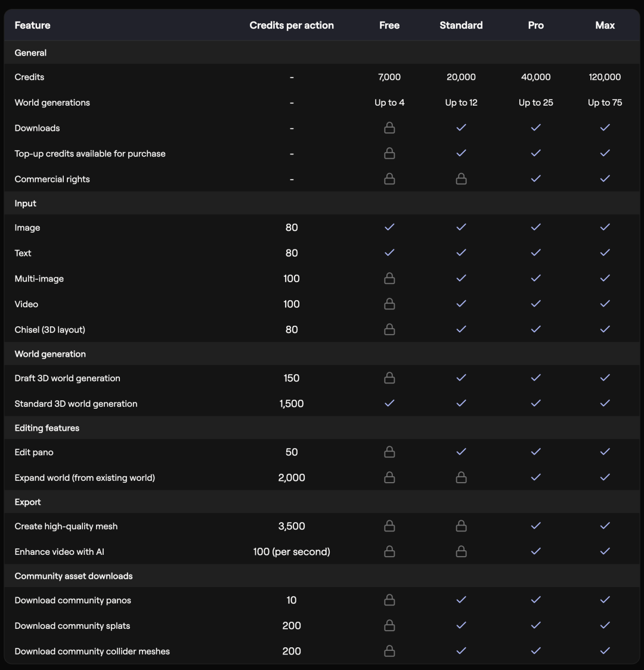Click the Edit pano checkmark under Max
The image size is (644, 670).
605,452
